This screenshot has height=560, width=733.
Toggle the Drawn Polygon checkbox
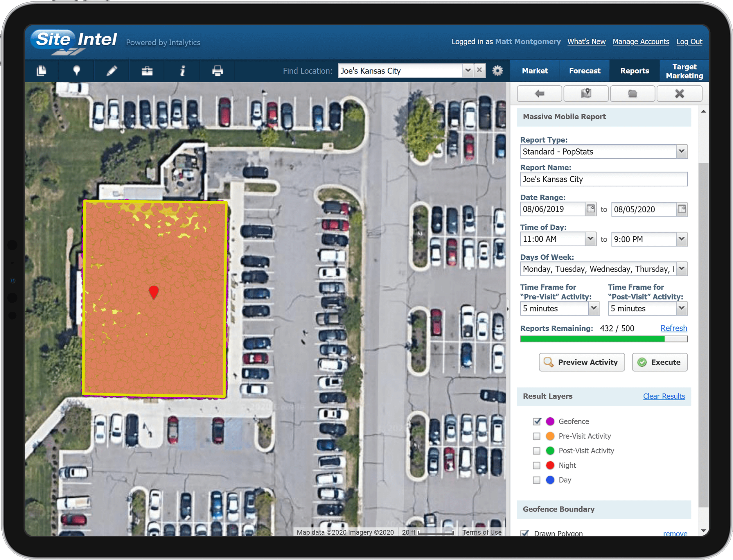pyautogui.click(x=525, y=533)
